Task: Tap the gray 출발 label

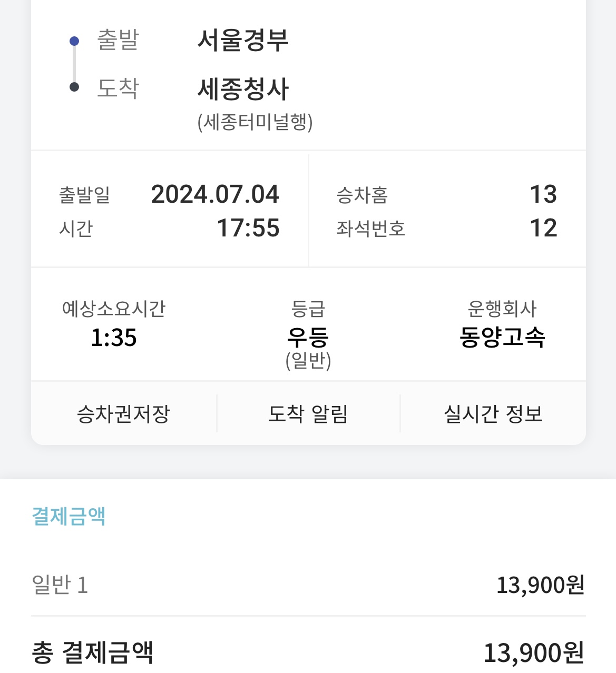Action: click(118, 40)
